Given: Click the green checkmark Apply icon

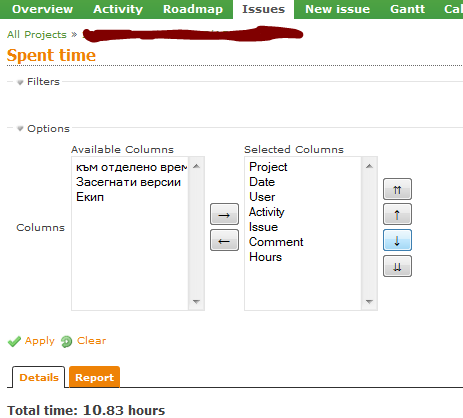Looking at the screenshot, I should pyautogui.click(x=14, y=341).
